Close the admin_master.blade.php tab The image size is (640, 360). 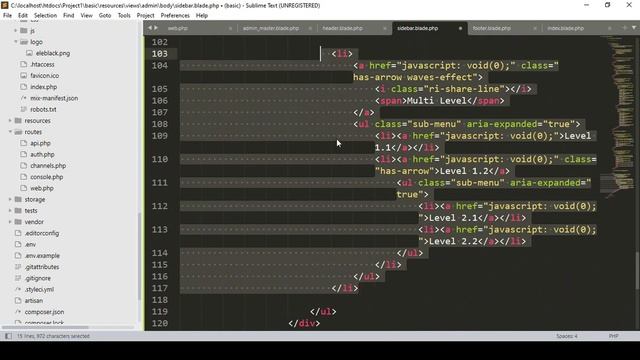[310, 28]
